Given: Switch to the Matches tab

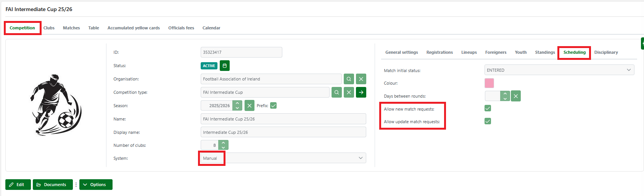Looking at the screenshot, I should 71,28.
